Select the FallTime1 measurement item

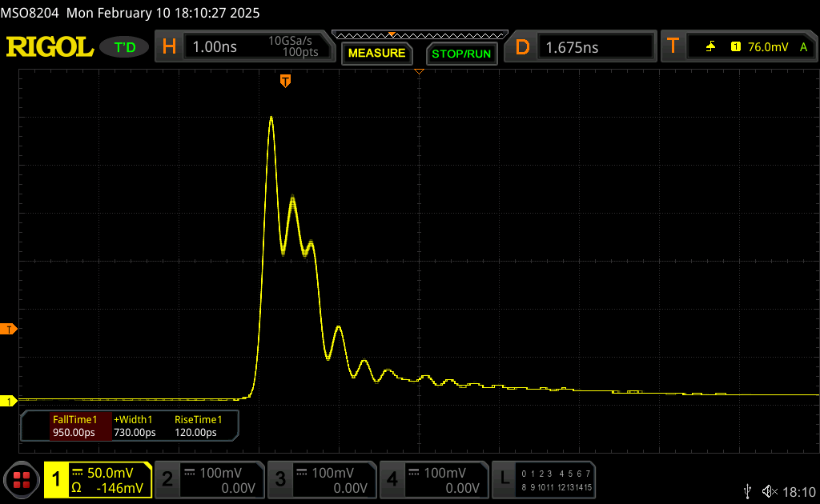[x=74, y=426]
